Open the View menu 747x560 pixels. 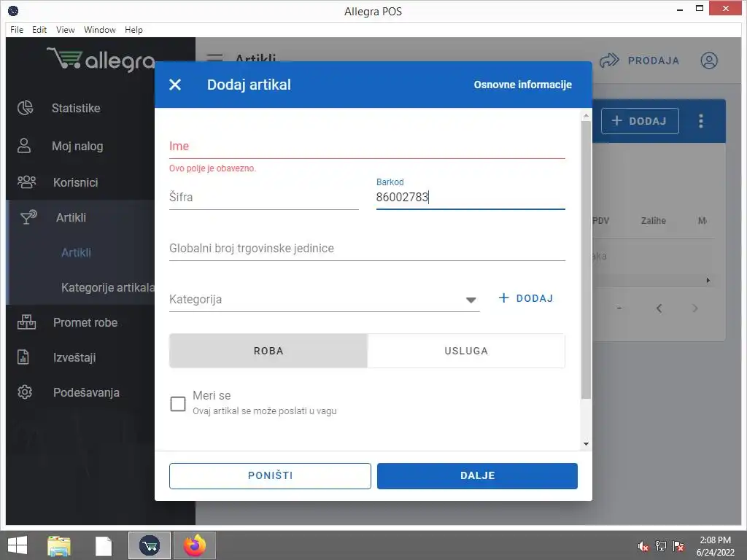[x=65, y=29]
